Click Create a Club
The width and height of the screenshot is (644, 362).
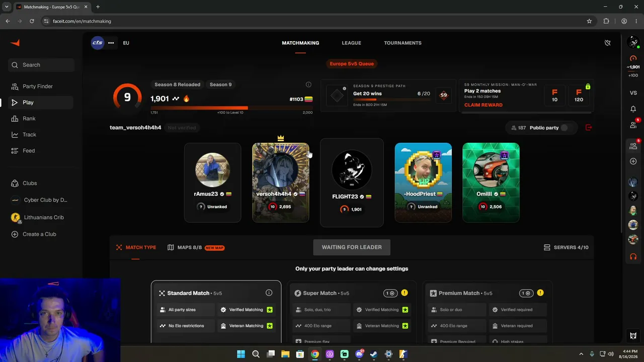41,234
